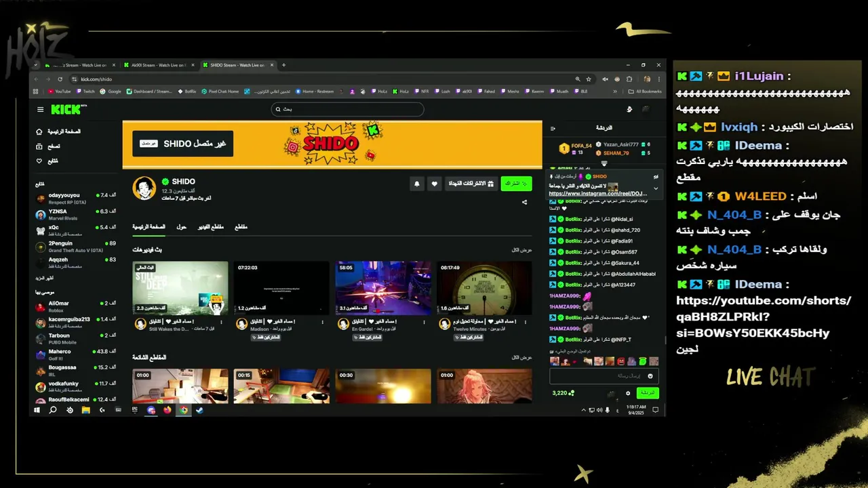This screenshot has height=488, width=868.
Task: Open Windows taskbar search
Action: (x=53, y=410)
